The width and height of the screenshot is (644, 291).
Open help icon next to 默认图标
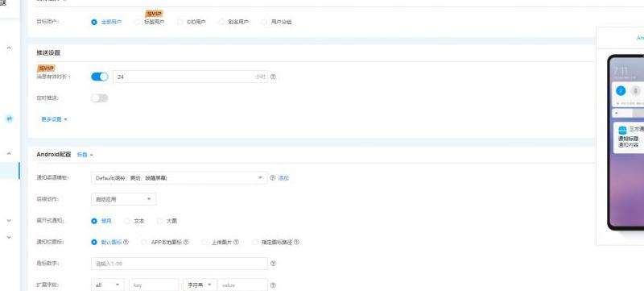126,243
